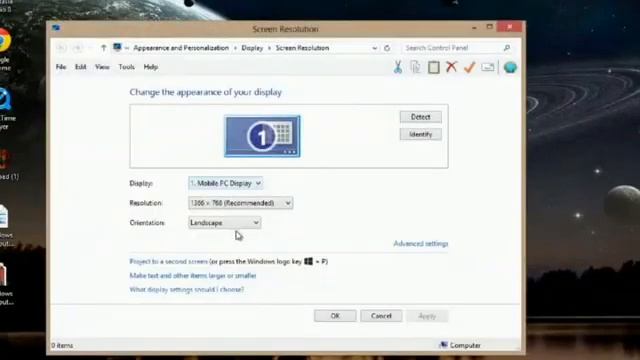This screenshot has width=640, height=360.
Task: Click the Copy toolbar icon
Action: click(x=416, y=67)
